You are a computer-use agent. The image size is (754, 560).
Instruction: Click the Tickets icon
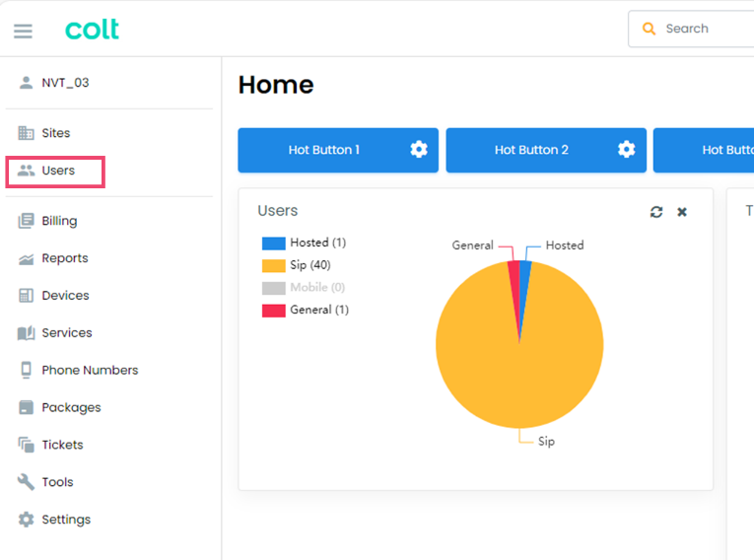[26, 445]
